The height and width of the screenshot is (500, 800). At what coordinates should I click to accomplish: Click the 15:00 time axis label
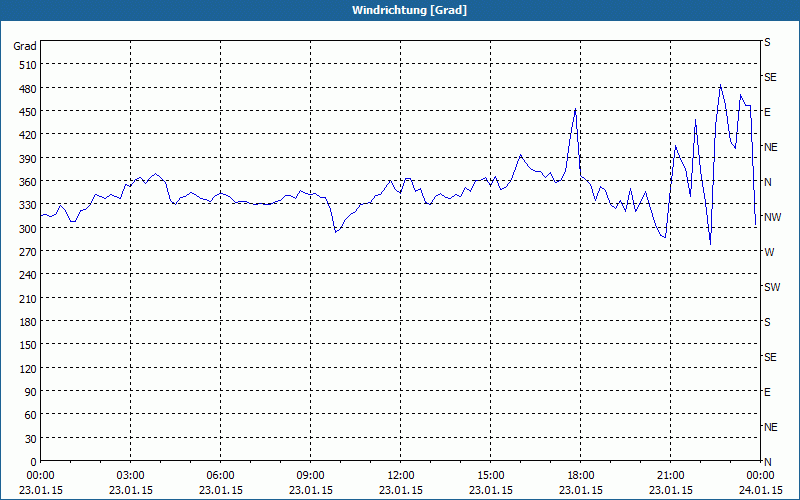[491, 475]
